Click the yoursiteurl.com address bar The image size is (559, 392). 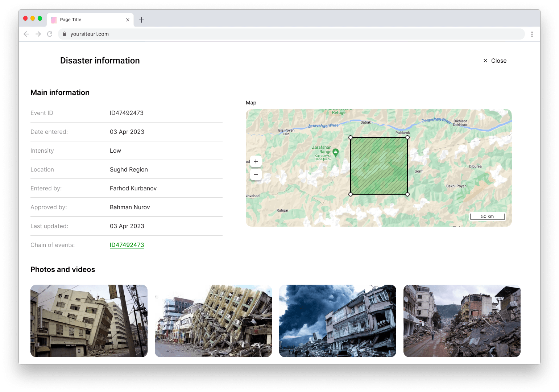click(291, 34)
